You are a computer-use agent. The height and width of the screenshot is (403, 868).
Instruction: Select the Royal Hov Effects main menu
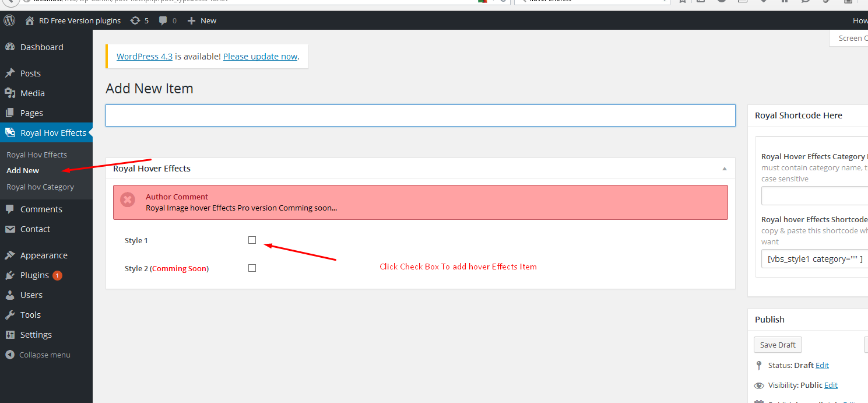tap(46, 133)
